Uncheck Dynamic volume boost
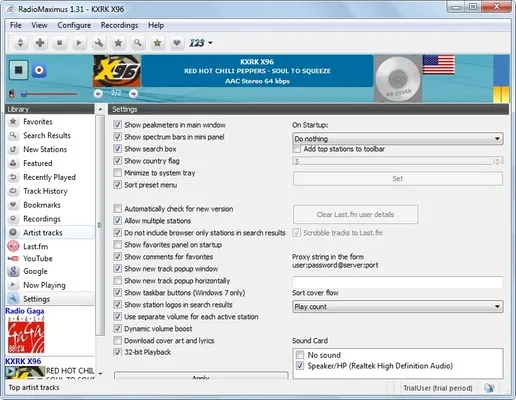516x400 pixels. 117,328
